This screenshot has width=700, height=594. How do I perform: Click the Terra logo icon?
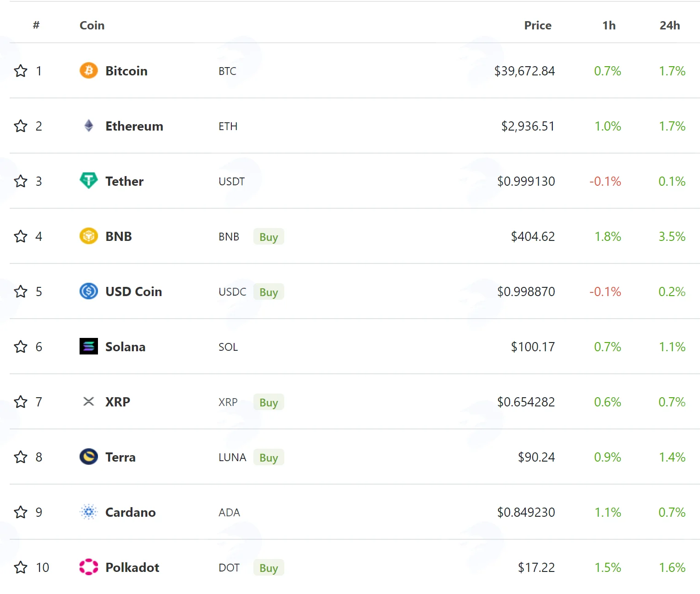click(89, 457)
